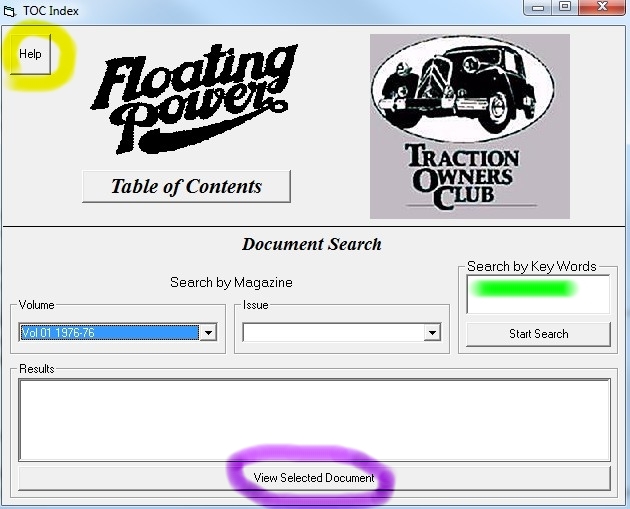This screenshot has width=630, height=509.
Task: Click the TOC Index window title icon
Action: (9, 11)
